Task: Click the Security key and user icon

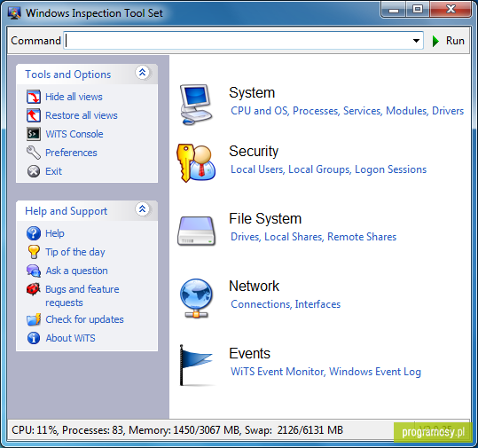Action: 196,163
